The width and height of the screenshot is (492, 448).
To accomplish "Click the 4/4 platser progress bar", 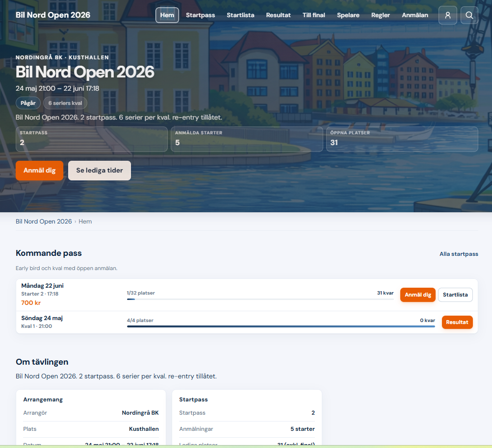I will [281, 326].
